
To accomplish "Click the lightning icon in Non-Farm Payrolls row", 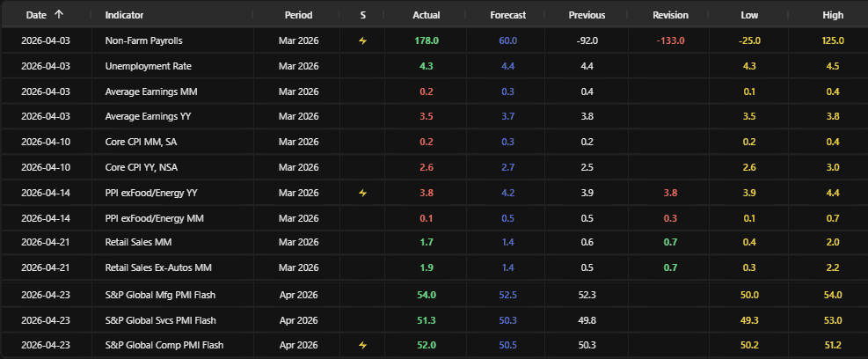I will [362, 40].
